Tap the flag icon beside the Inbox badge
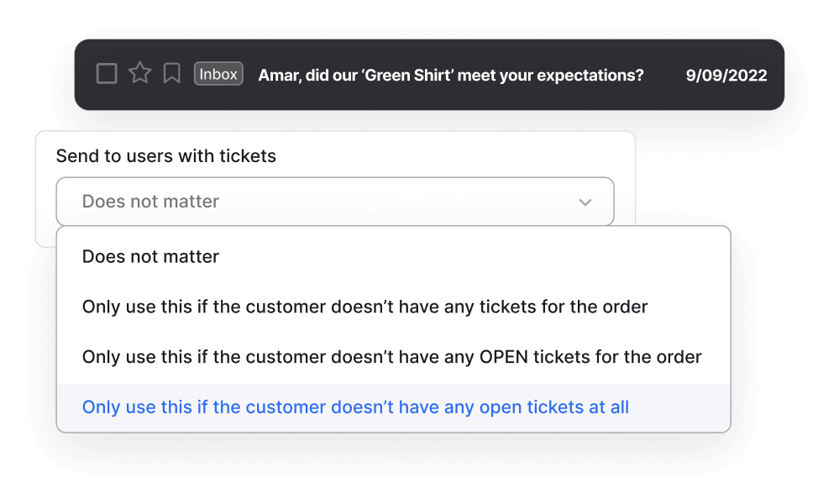 tap(172, 73)
